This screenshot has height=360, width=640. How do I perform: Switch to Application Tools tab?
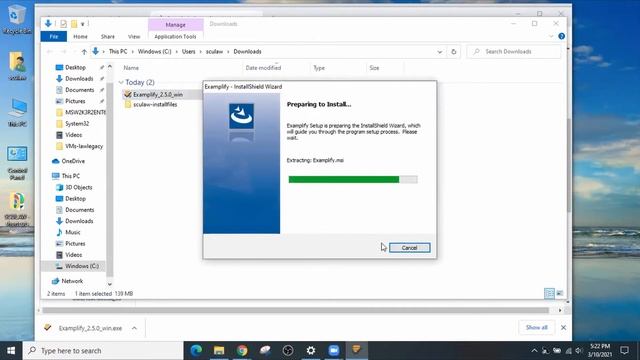(176, 36)
